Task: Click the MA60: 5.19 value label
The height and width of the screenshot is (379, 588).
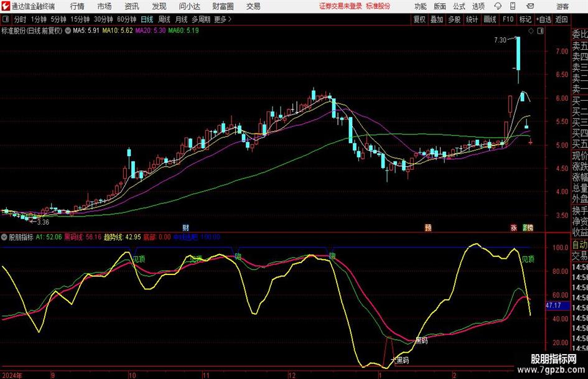Action: pos(184,30)
